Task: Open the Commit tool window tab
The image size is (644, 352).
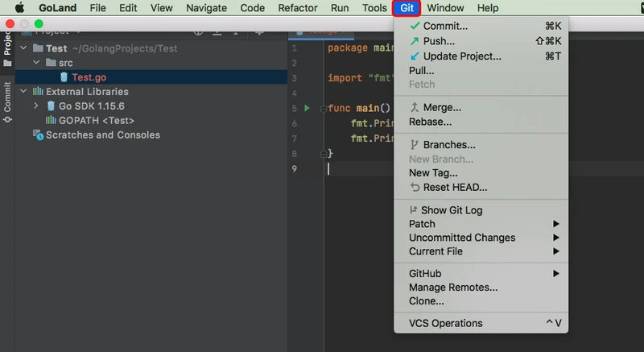Action: 7,101
